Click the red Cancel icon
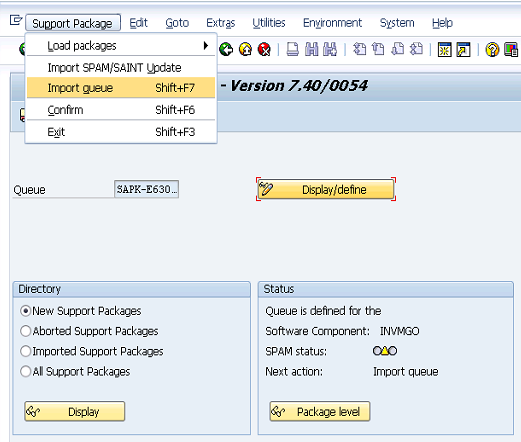This screenshot has height=442, width=521. [264, 49]
